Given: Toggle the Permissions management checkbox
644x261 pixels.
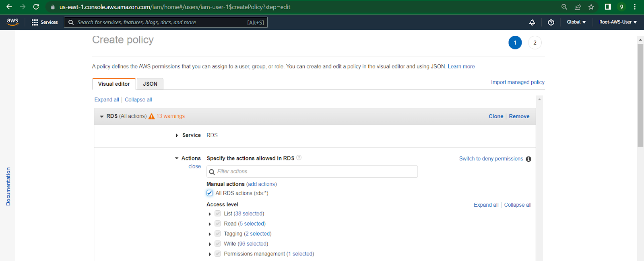Looking at the screenshot, I should 218,254.
